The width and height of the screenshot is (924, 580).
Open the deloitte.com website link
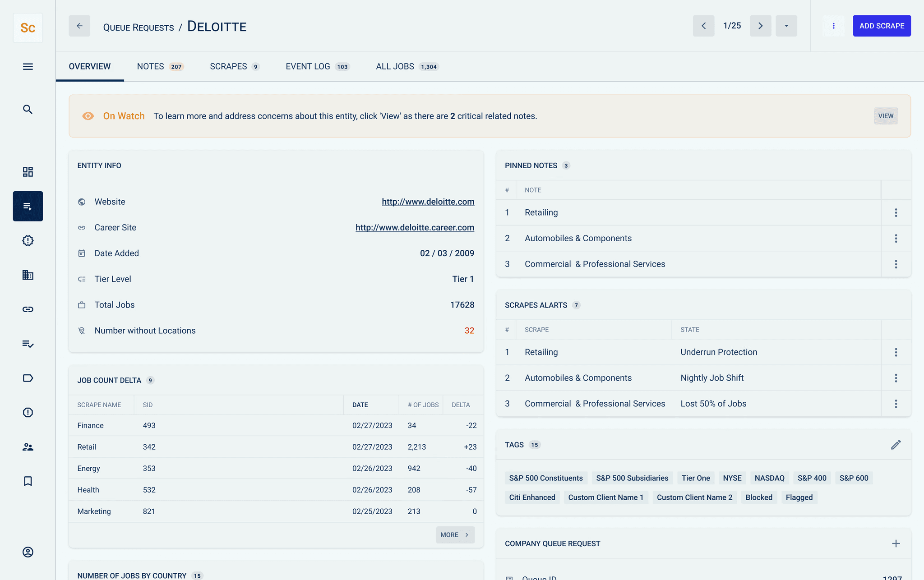pyautogui.click(x=428, y=202)
